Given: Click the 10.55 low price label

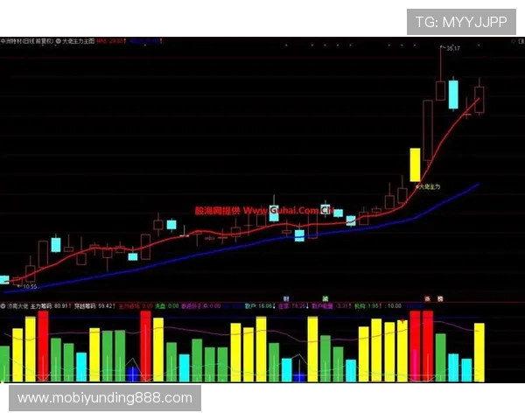Looking at the screenshot, I should click(x=29, y=286).
